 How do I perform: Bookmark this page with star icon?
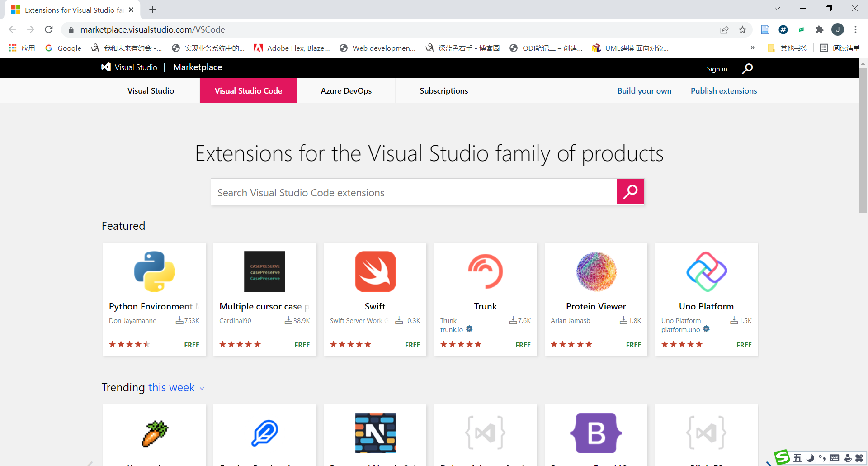point(742,29)
